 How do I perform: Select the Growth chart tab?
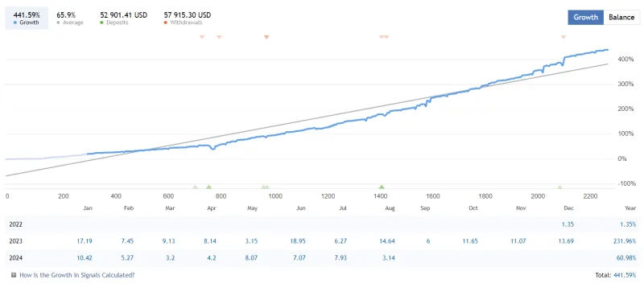point(586,18)
